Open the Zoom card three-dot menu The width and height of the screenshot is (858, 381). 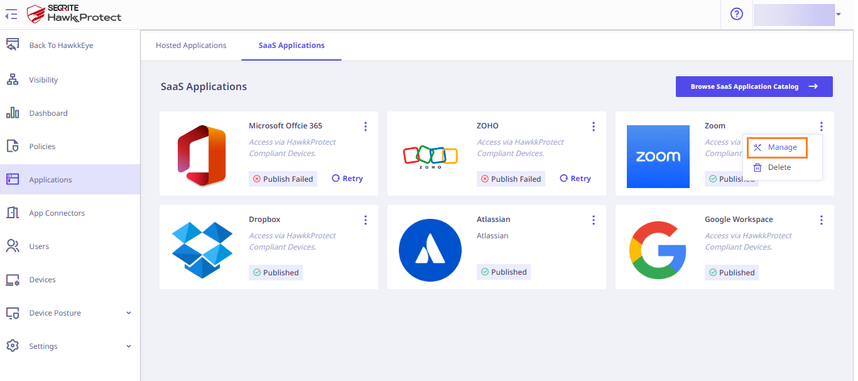click(x=821, y=126)
